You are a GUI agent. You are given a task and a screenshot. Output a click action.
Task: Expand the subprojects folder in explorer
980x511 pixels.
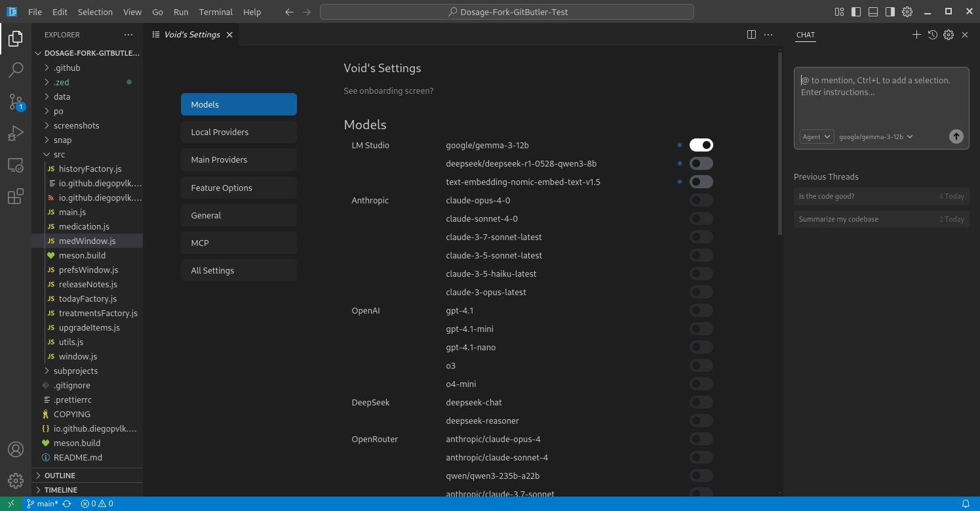pos(75,371)
